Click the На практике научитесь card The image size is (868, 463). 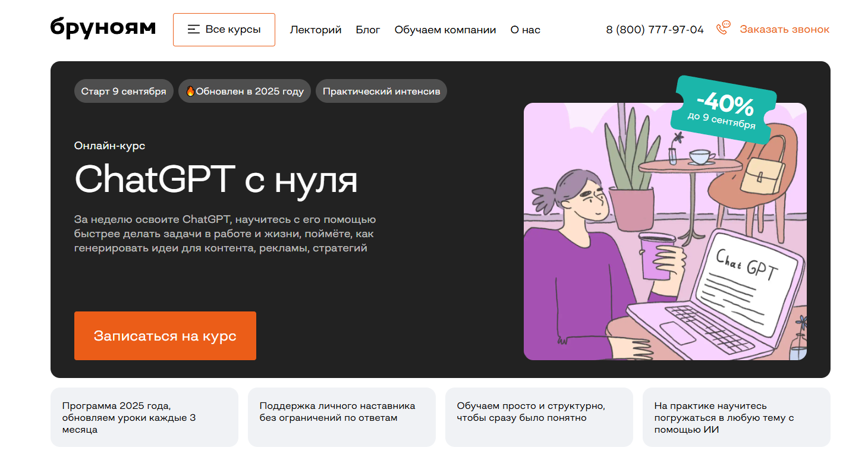click(737, 417)
